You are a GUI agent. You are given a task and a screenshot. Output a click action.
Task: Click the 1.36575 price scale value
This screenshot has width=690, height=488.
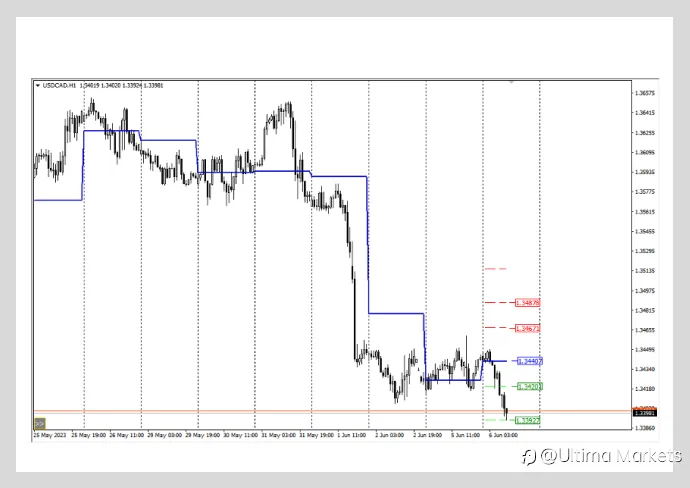(645, 93)
